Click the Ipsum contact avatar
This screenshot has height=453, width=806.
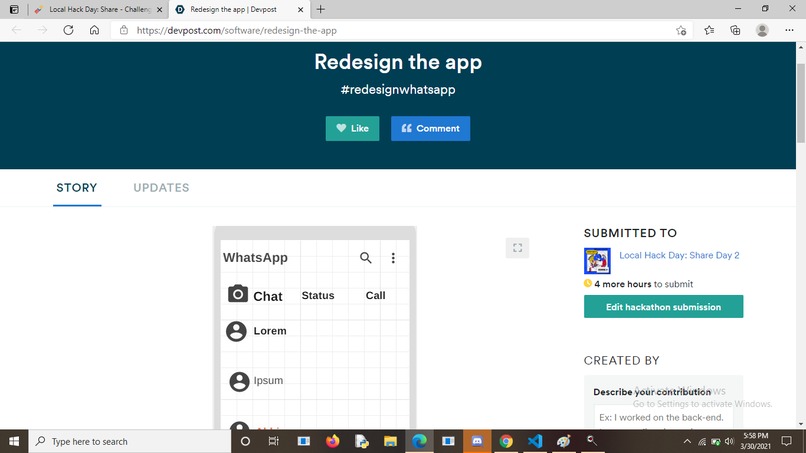click(239, 382)
